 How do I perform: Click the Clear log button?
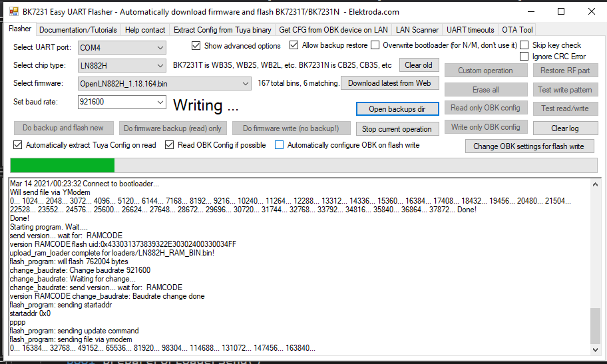point(565,128)
